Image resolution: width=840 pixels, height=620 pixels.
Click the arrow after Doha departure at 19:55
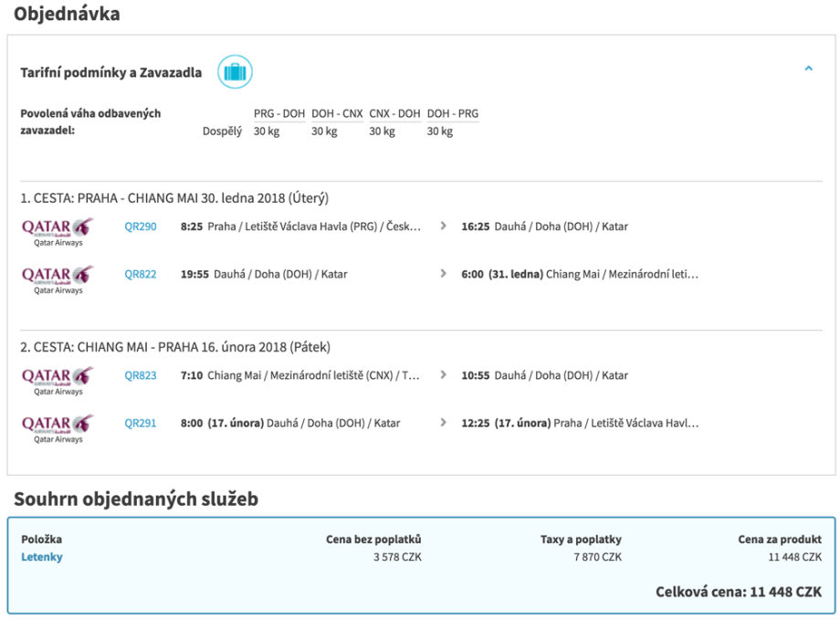coord(444,273)
